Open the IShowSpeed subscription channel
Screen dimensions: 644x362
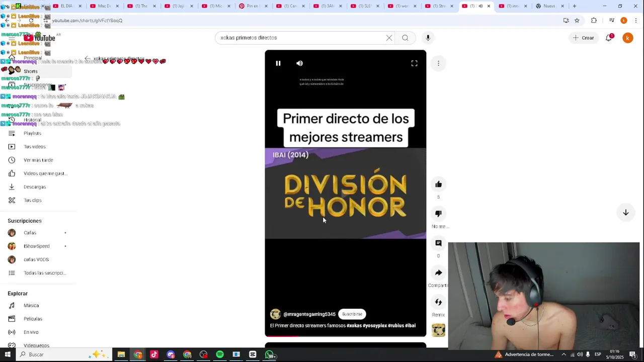tap(36, 246)
